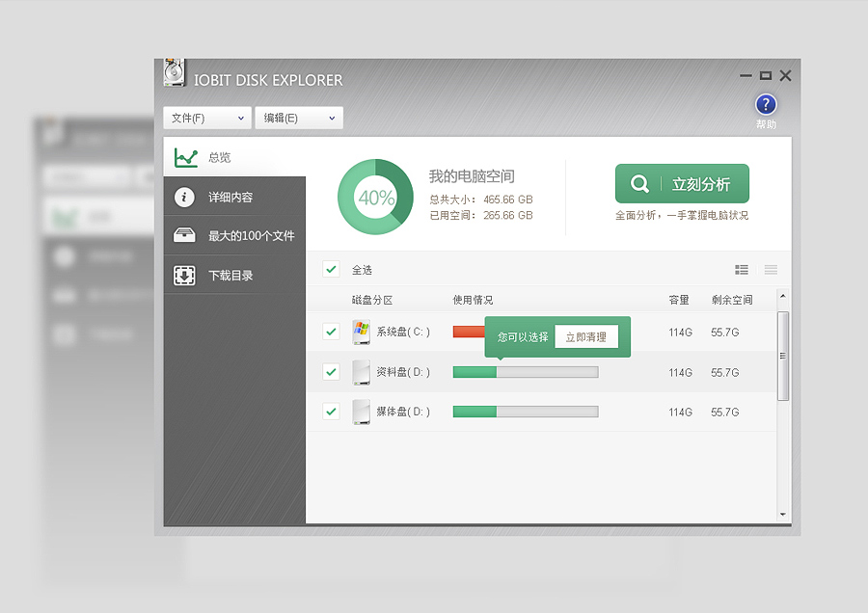Click the scrollbar down arrow
The width and height of the screenshot is (868, 613).
point(783,515)
